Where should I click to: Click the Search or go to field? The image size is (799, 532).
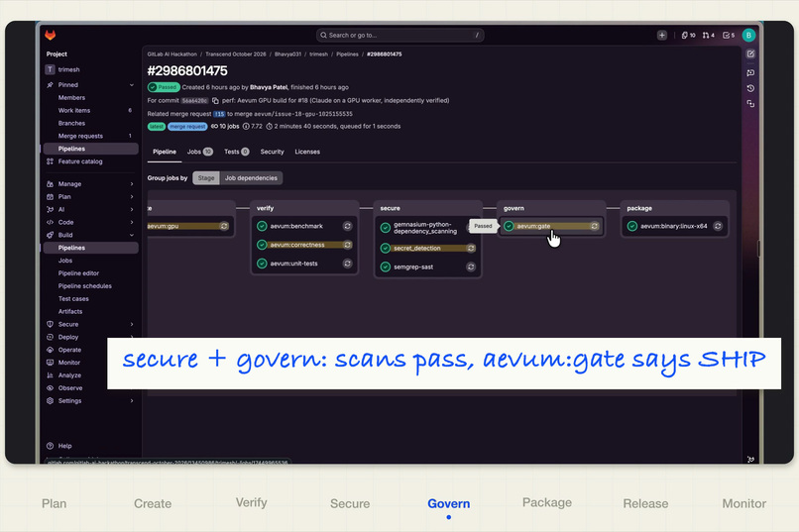pyautogui.click(x=400, y=35)
